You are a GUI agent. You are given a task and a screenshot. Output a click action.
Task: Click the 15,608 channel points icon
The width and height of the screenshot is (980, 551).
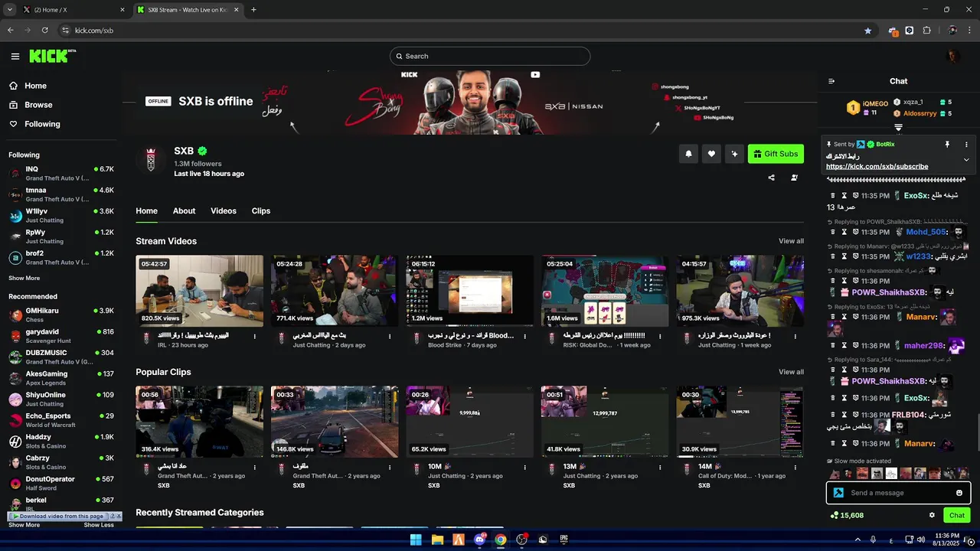coord(834,515)
